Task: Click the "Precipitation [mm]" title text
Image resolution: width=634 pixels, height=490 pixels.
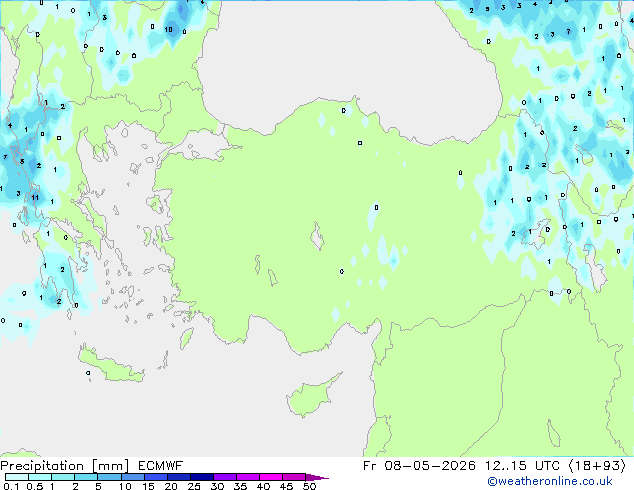Action: [65, 466]
